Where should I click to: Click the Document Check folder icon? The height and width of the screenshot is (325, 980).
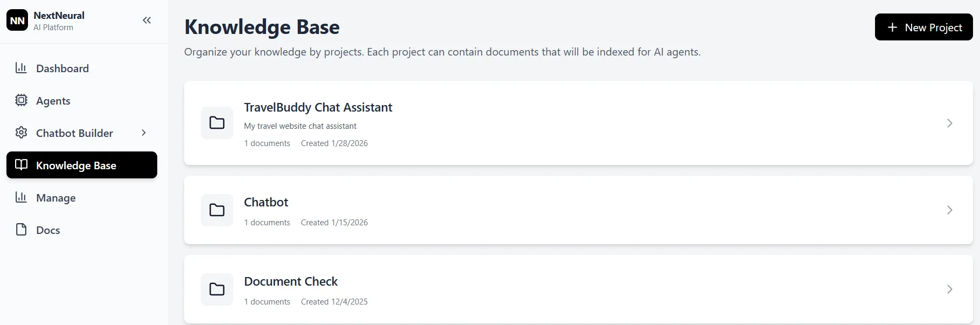(217, 289)
